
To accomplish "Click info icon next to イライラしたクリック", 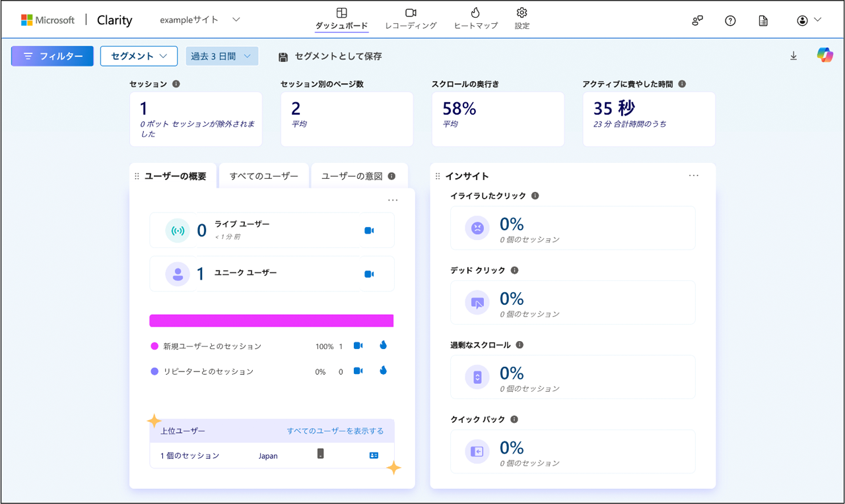I will coord(535,196).
